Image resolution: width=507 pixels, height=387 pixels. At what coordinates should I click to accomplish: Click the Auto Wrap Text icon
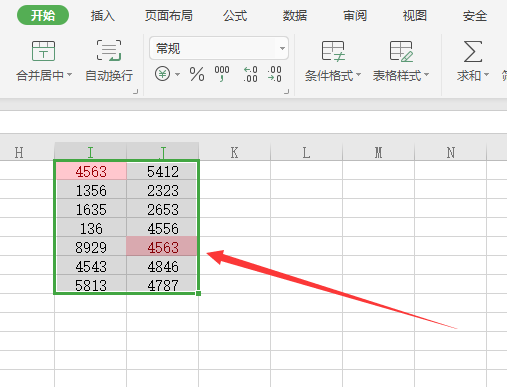click(x=109, y=50)
